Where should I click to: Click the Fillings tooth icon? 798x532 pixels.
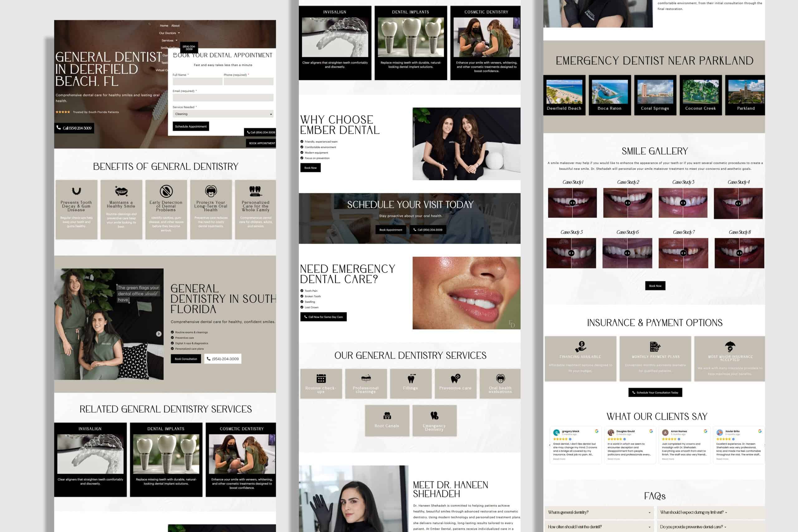411,378
